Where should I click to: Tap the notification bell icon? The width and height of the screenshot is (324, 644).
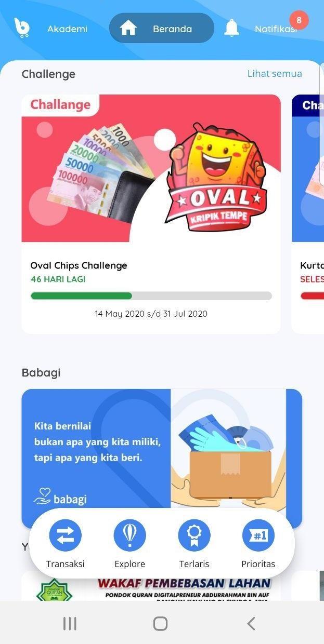(x=231, y=28)
